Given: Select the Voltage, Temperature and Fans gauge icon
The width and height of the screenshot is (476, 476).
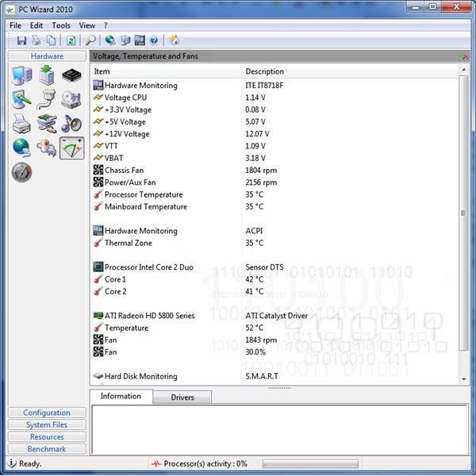Looking at the screenshot, I should pyautogui.click(x=71, y=148).
